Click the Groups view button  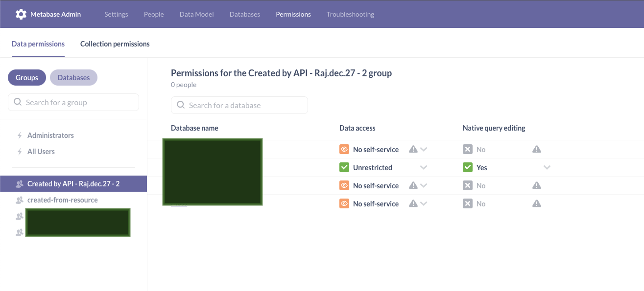26,77
